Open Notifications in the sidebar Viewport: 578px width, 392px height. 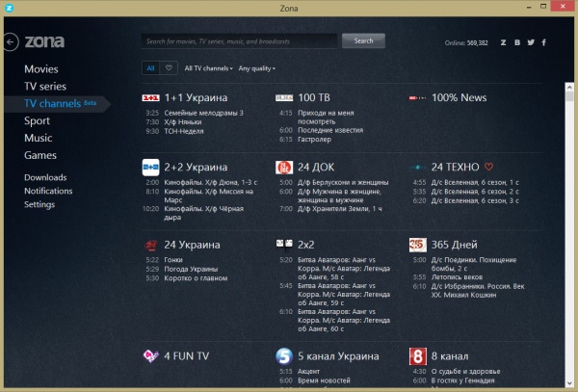(48, 191)
